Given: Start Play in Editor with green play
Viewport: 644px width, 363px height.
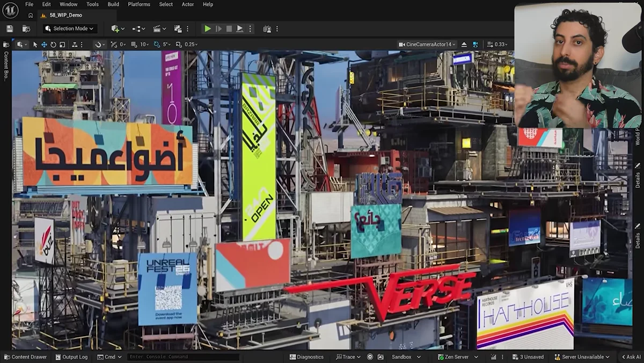Looking at the screenshot, I should point(208,28).
